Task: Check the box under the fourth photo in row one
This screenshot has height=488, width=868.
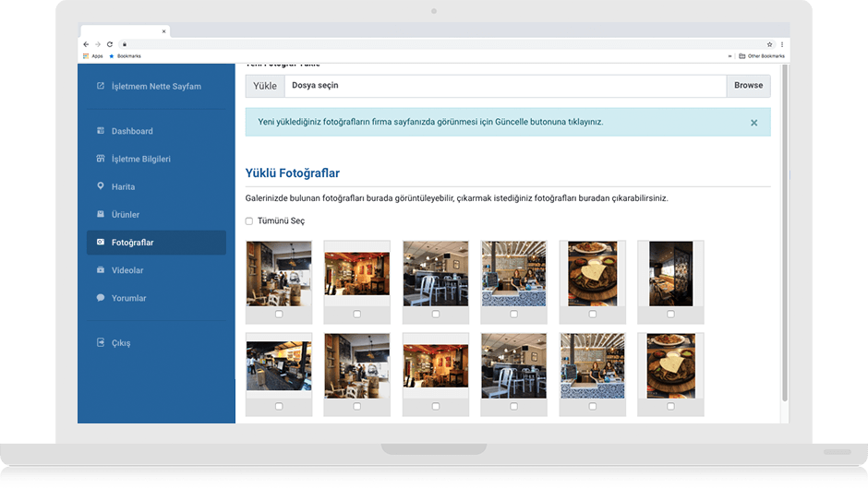Action: [513, 314]
